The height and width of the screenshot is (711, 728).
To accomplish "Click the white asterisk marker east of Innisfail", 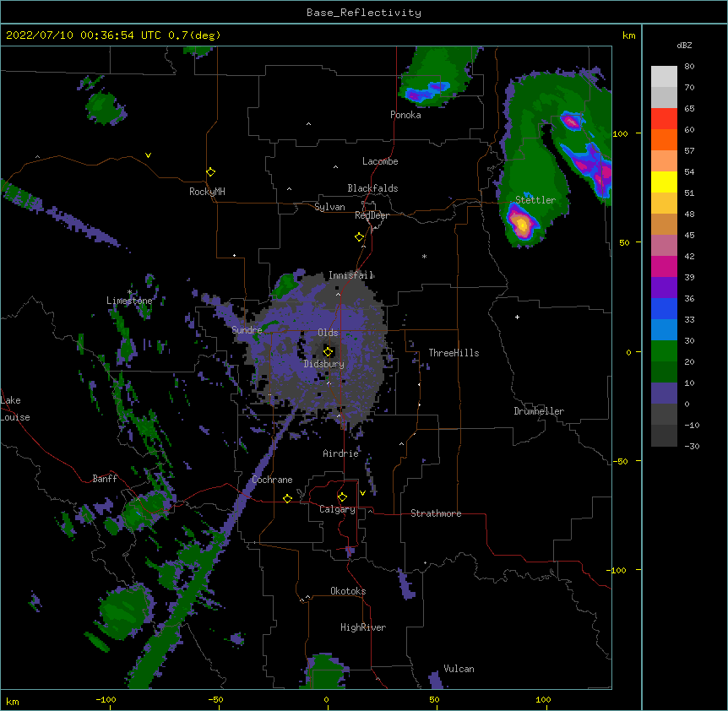I will 424,257.
